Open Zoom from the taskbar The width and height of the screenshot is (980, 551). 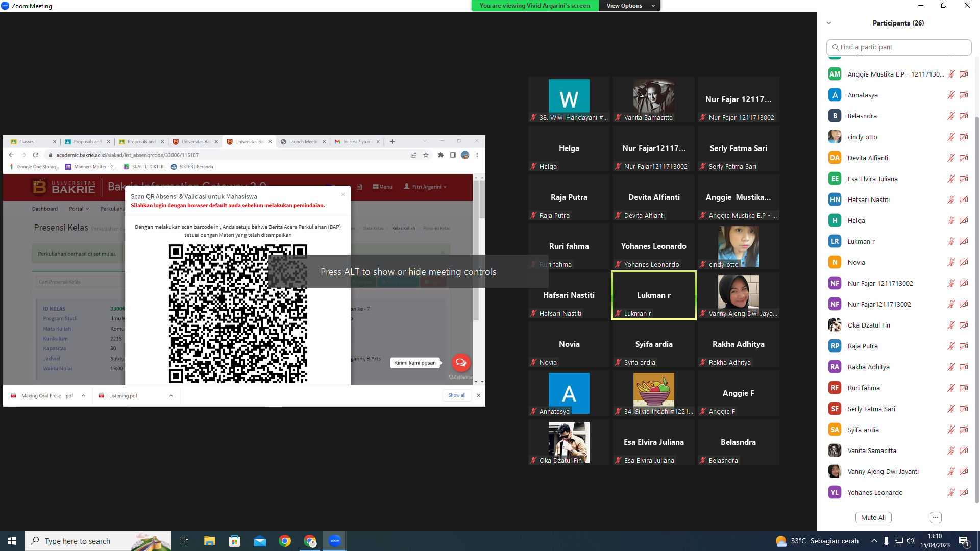click(x=335, y=541)
